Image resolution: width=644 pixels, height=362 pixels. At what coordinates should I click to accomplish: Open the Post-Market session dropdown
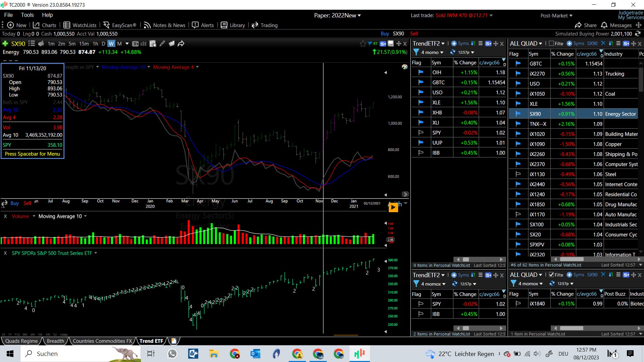tap(556, 15)
